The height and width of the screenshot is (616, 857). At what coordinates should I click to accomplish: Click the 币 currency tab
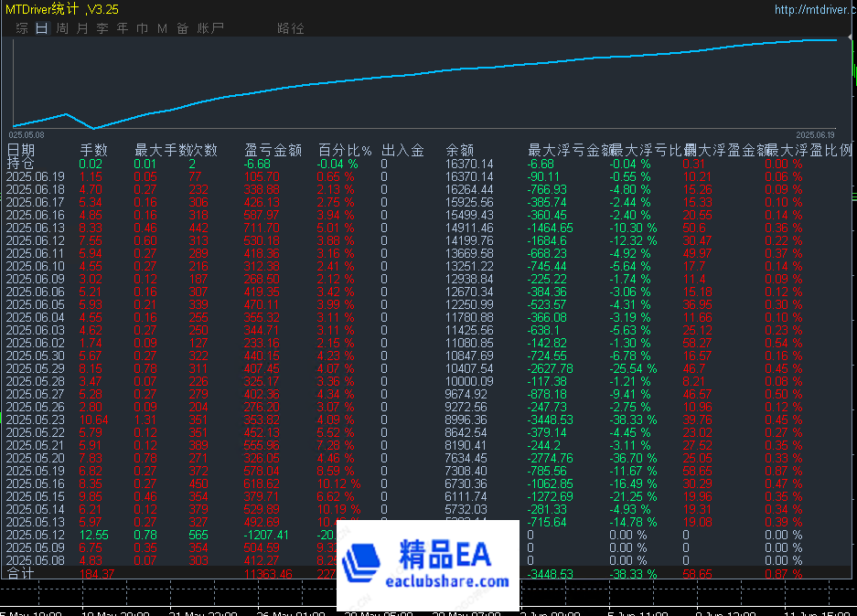tap(142, 28)
